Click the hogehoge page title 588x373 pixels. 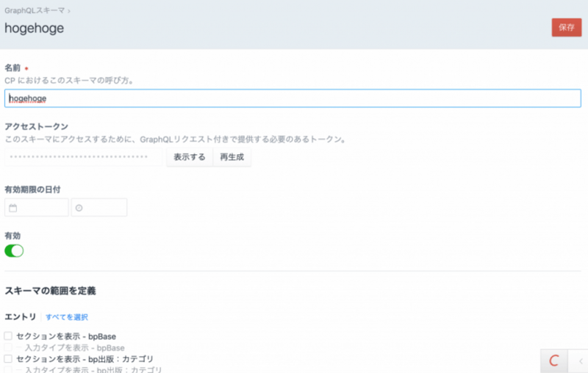click(34, 29)
